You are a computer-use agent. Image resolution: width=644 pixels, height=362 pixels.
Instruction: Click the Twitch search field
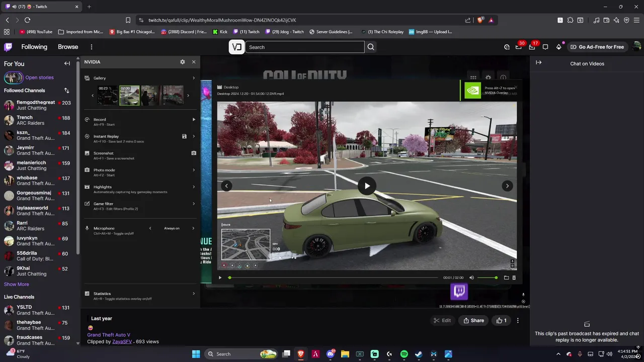pyautogui.click(x=305, y=47)
